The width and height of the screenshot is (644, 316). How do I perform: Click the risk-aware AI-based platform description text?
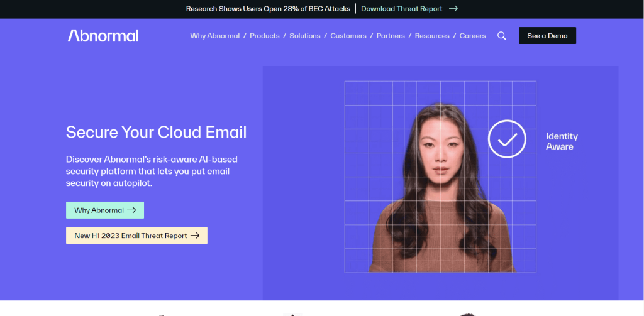pos(152,171)
